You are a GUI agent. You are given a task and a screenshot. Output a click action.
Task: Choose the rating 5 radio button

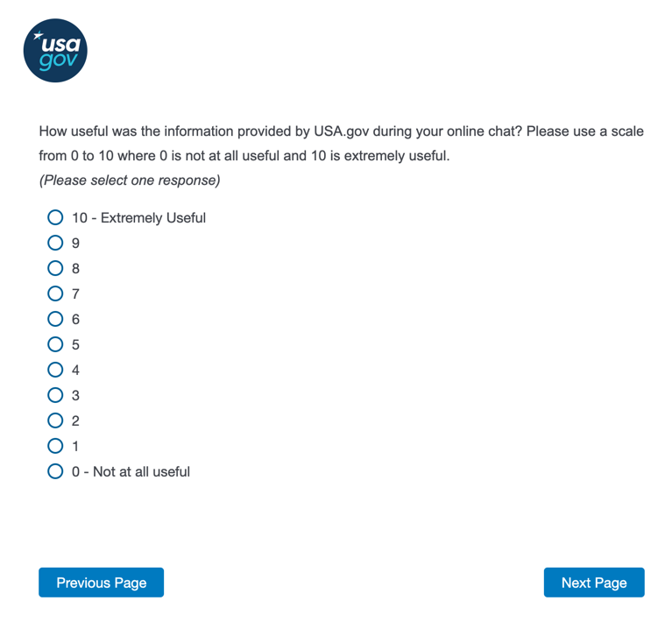[55, 344]
